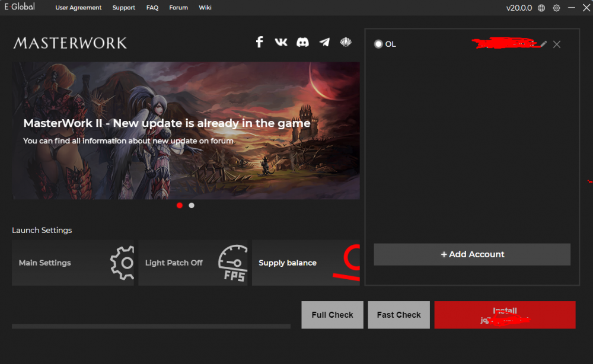Open launcher settings gear icon
The image size is (593, 364).
556,8
